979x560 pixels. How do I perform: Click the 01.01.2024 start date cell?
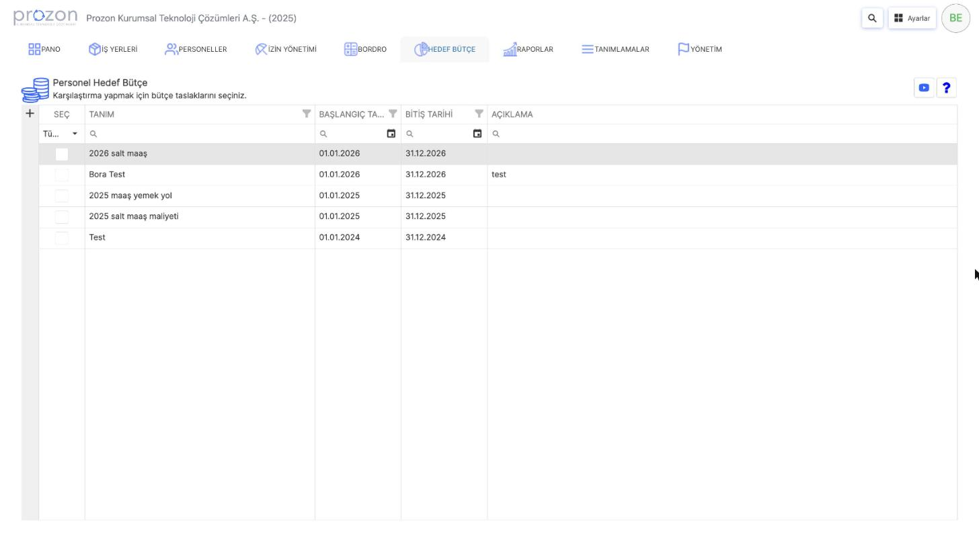(x=358, y=237)
